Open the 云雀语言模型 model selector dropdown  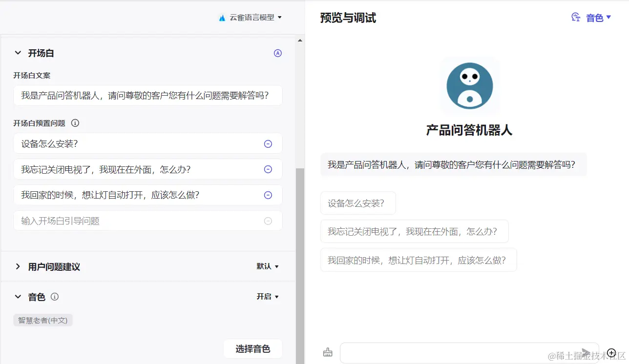coord(250,17)
